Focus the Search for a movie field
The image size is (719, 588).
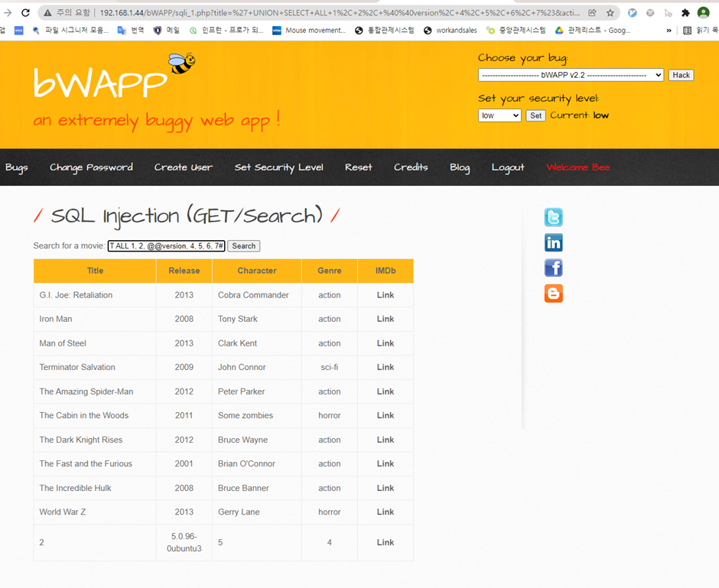(167, 246)
